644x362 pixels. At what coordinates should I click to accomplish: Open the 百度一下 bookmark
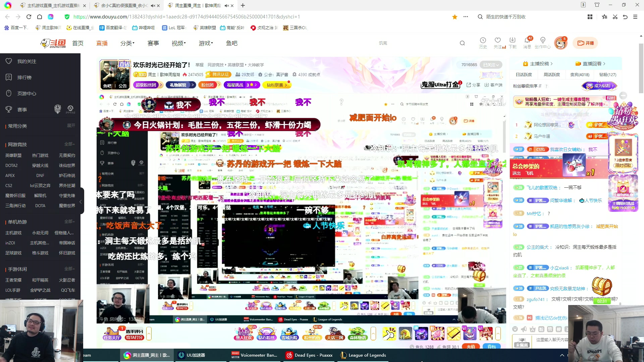point(16,28)
